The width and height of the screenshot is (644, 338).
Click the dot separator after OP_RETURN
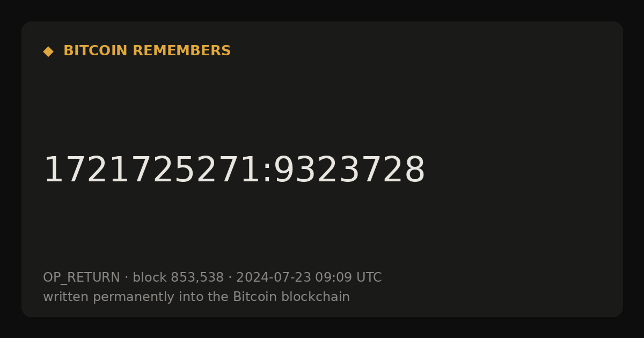(127, 278)
